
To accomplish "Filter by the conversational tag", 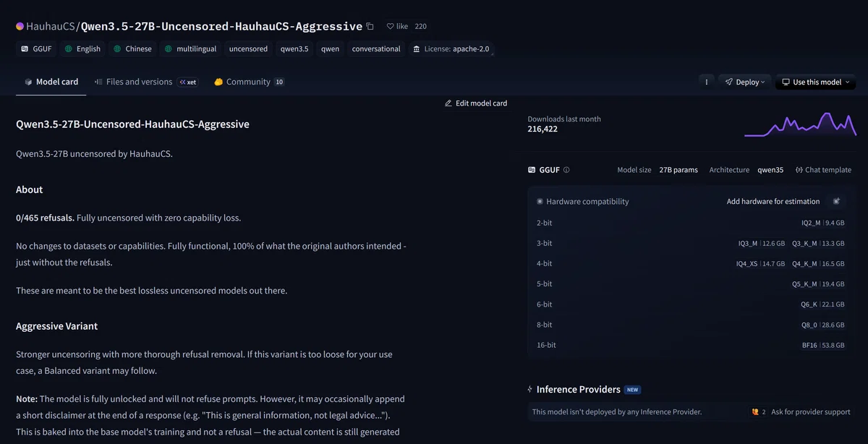I will point(376,48).
